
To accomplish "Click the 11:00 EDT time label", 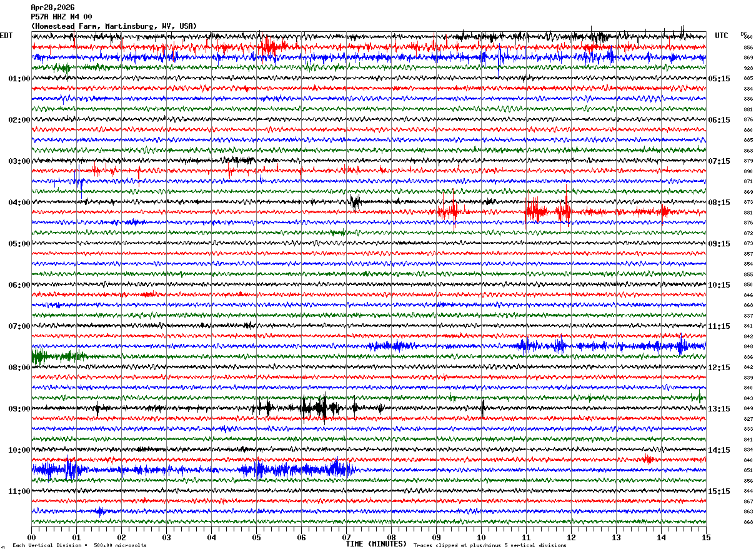I will pyautogui.click(x=19, y=491).
